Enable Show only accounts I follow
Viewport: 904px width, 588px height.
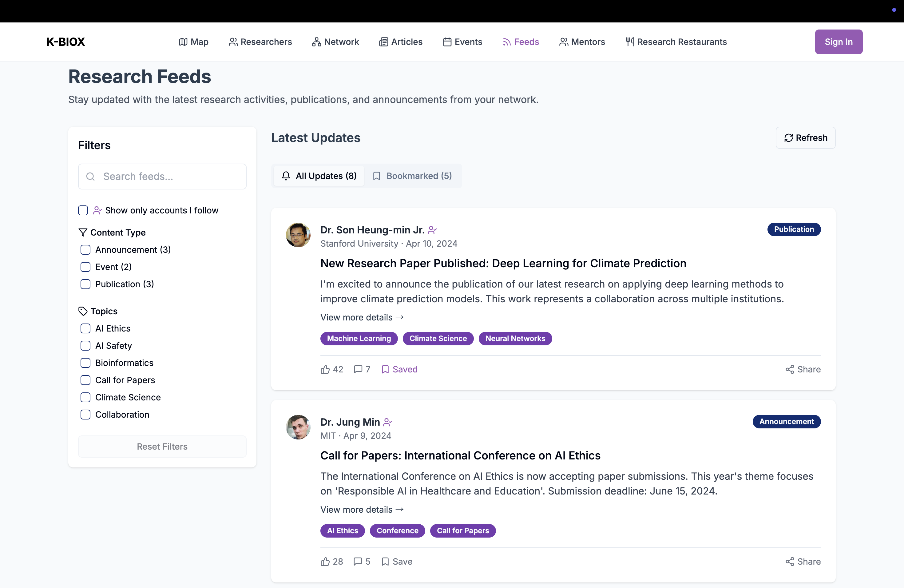(83, 210)
